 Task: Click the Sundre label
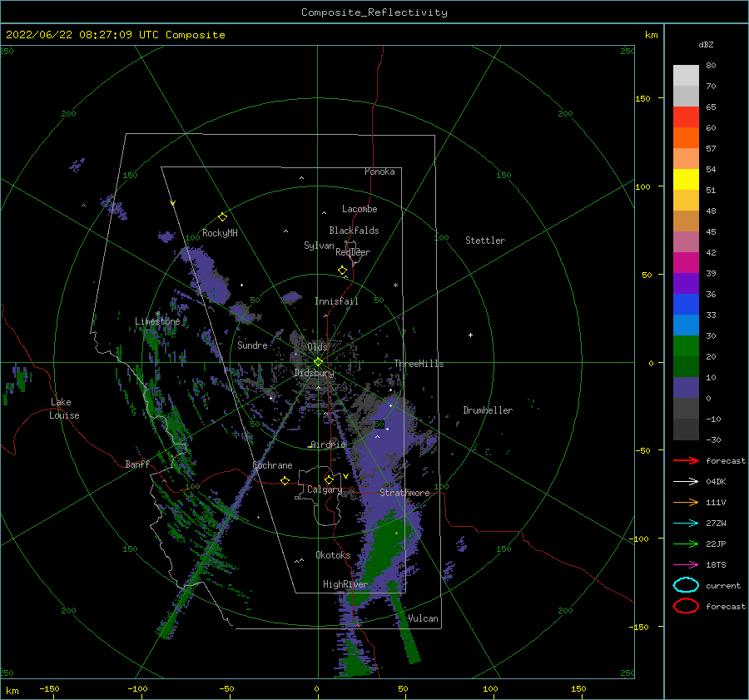(x=252, y=345)
